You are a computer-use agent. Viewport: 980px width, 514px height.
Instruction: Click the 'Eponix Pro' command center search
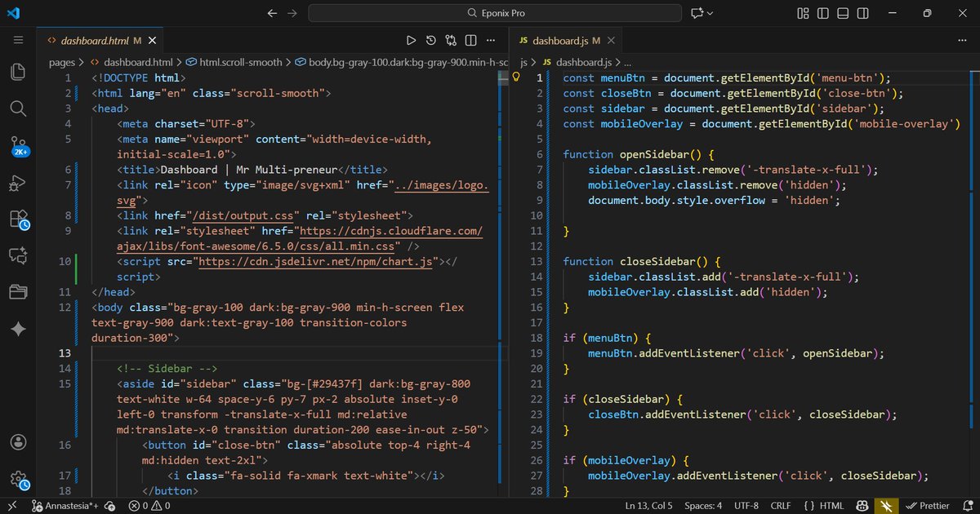[x=496, y=13]
